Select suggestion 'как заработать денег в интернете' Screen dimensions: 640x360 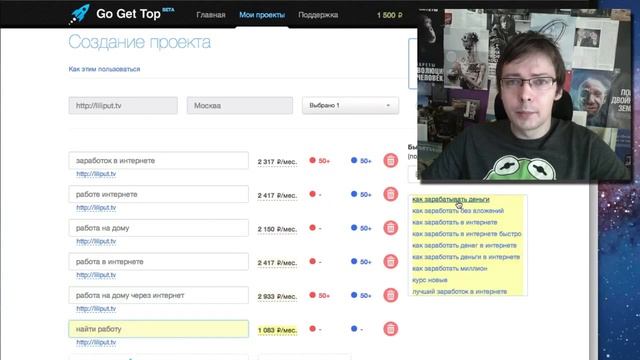[464, 245]
